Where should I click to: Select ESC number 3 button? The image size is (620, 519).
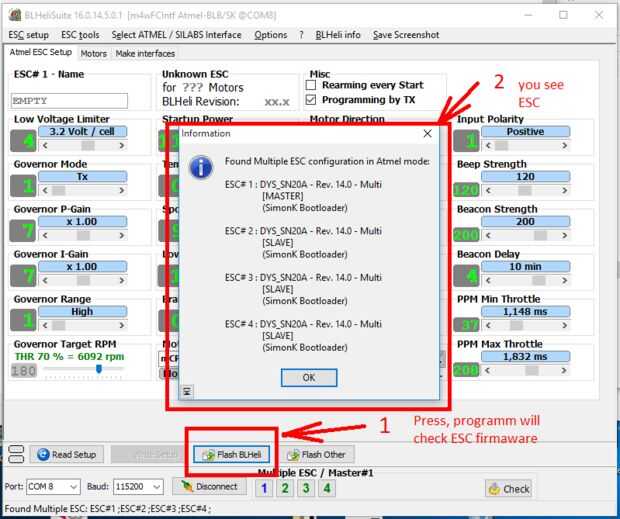[306, 489]
